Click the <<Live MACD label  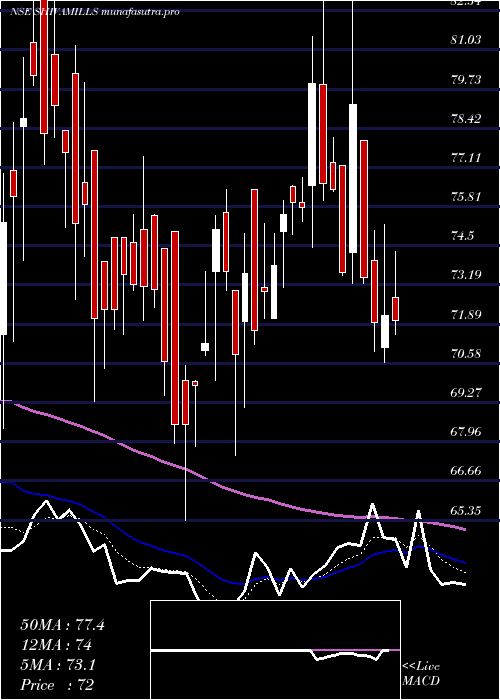(x=421, y=674)
